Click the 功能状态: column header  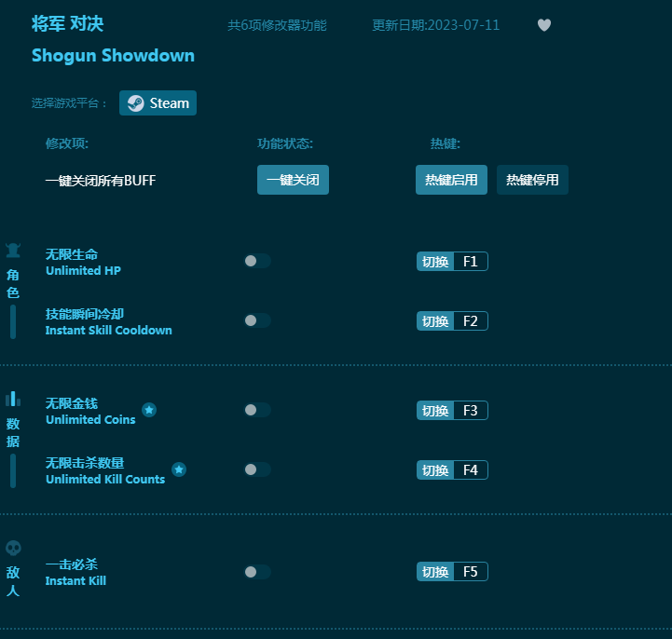pyautogui.click(x=285, y=143)
